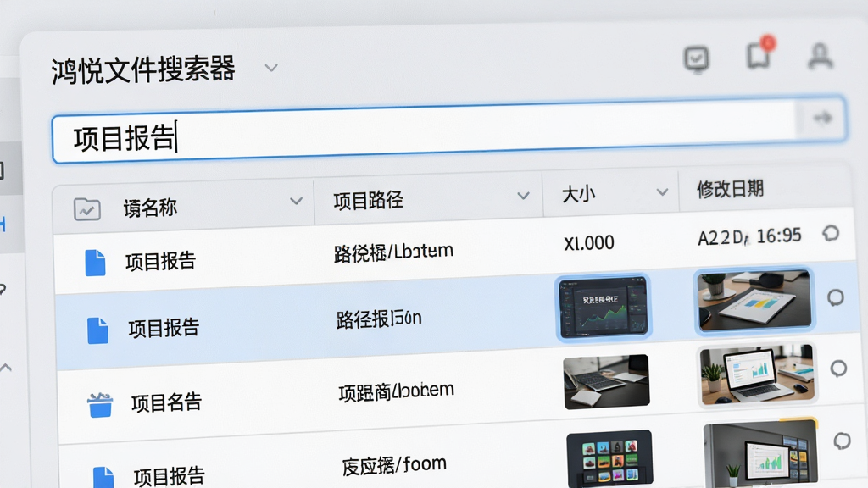
Task: Open the laptop bar chart thumbnail in the 项目名告 row
Action: coord(757,374)
